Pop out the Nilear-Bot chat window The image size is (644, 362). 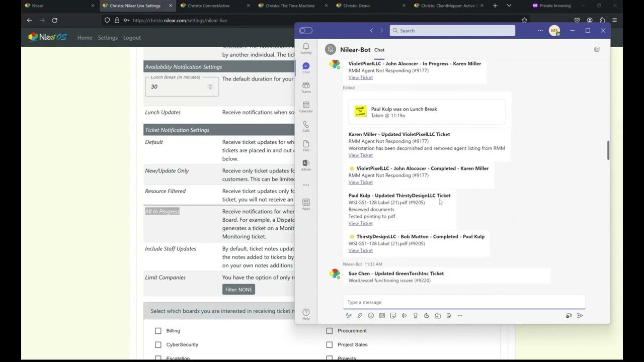(x=597, y=49)
